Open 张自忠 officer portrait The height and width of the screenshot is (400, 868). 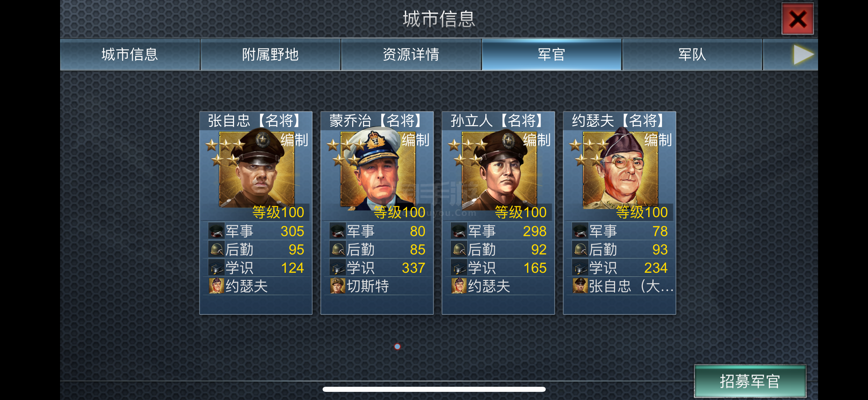[257, 170]
